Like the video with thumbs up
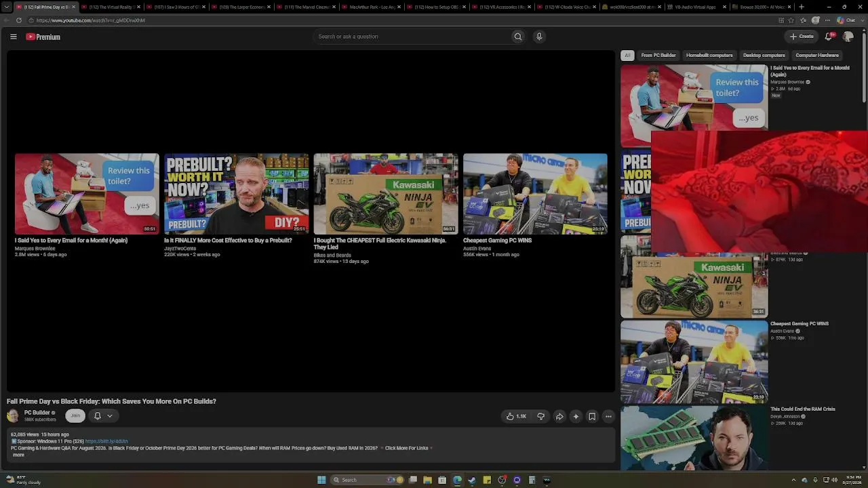Image resolution: width=868 pixels, height=488 pixels. 516,416
